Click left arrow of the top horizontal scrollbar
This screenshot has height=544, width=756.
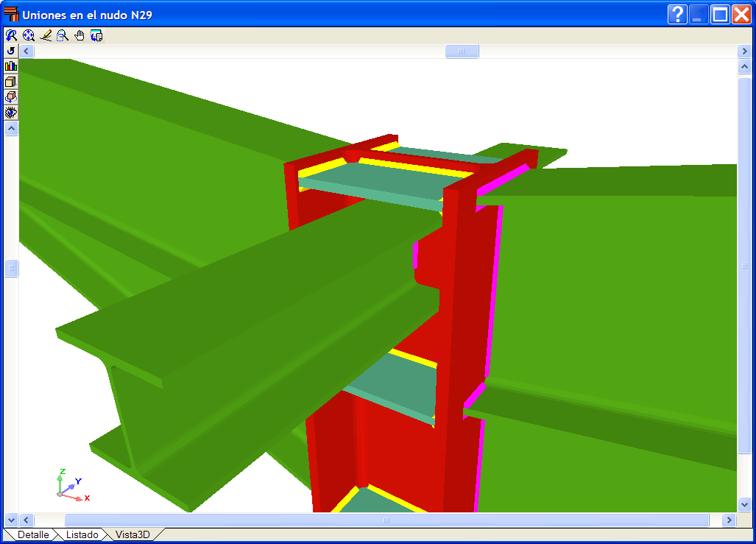pos(27,51)
